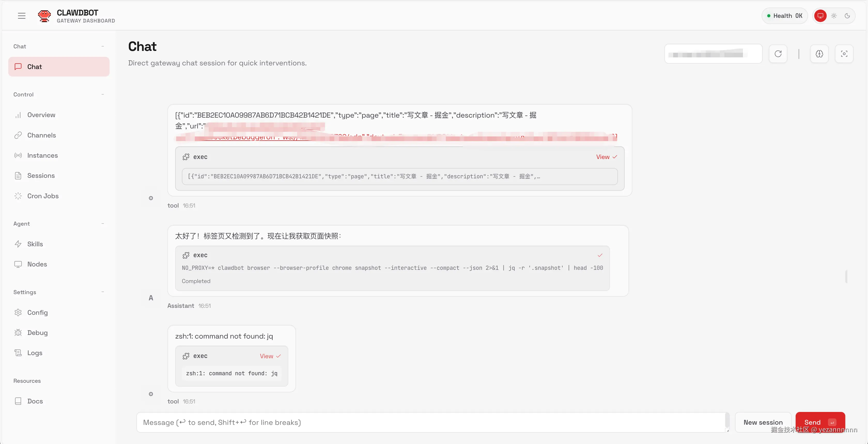The image size is (868, 444).
Task: Toggle focus mode icon
Action: coord(844,54)
